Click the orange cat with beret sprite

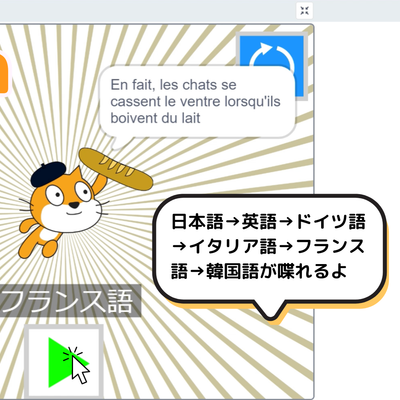63,210
